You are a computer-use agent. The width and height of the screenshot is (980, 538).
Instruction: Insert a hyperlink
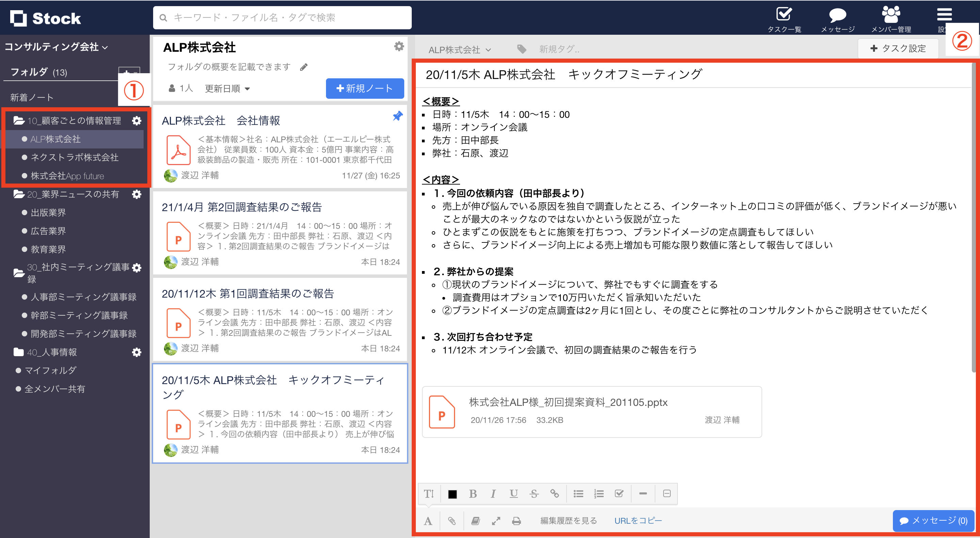click(554, 494)
